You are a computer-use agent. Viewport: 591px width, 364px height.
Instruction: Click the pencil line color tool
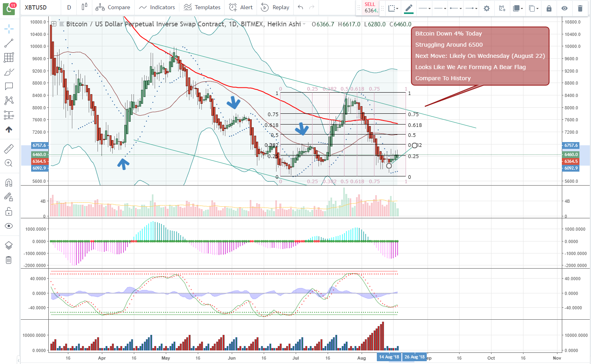408,8
